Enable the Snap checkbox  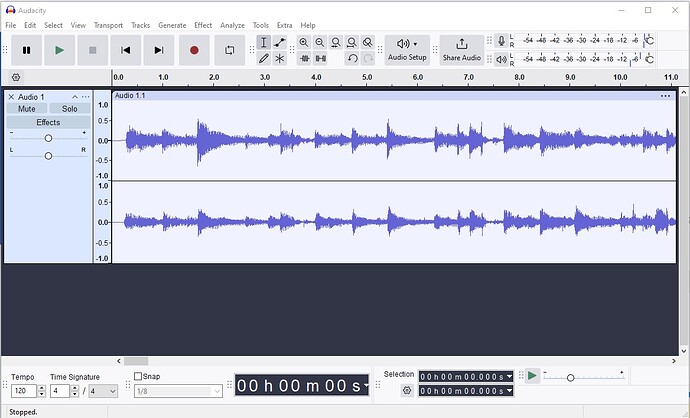point(138,376)
